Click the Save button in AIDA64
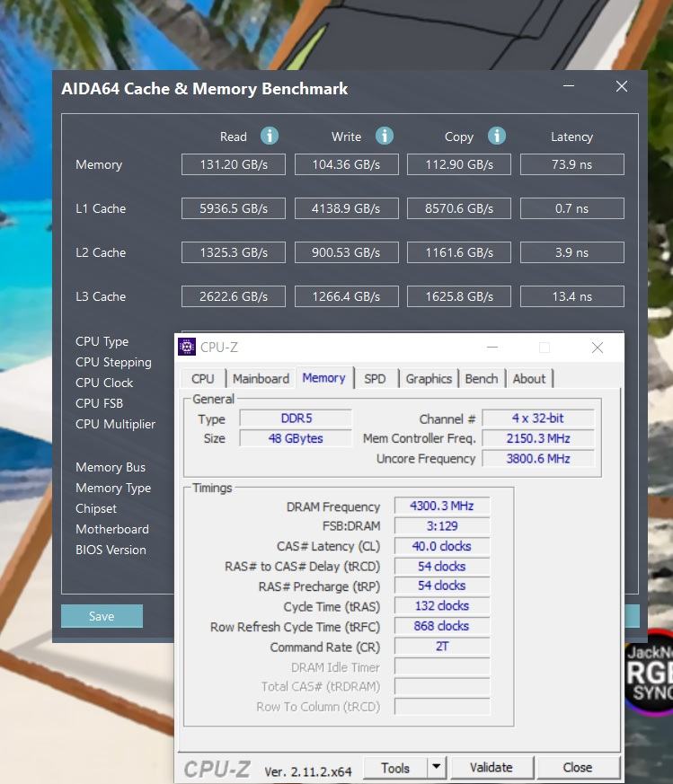 [102, 616]
